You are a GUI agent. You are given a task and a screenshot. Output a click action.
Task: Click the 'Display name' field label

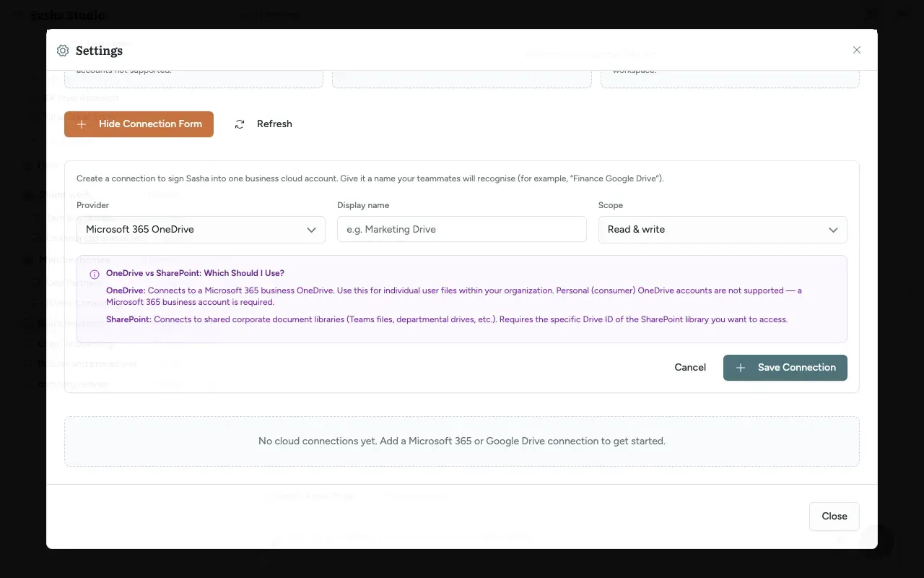363,205
